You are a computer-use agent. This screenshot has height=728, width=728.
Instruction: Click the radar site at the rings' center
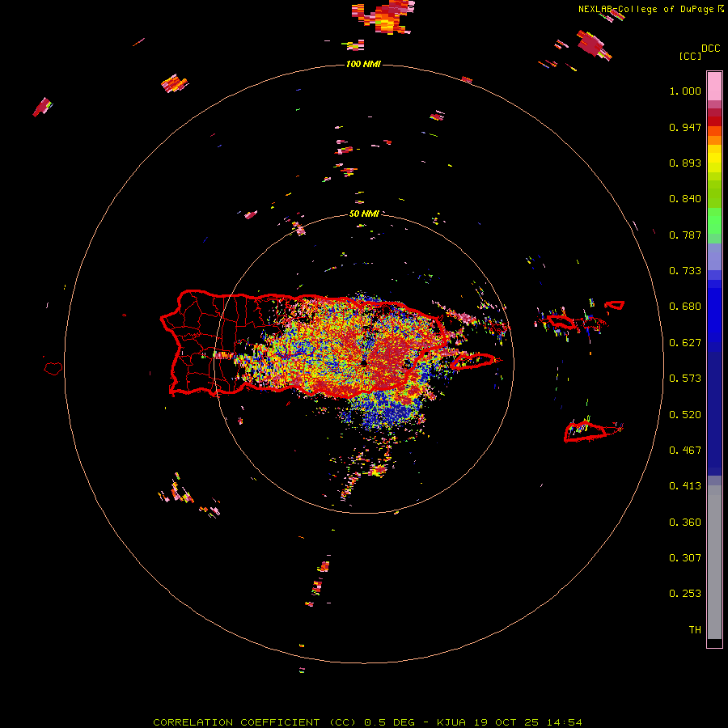pyautogui.click(x=364, y=363)
